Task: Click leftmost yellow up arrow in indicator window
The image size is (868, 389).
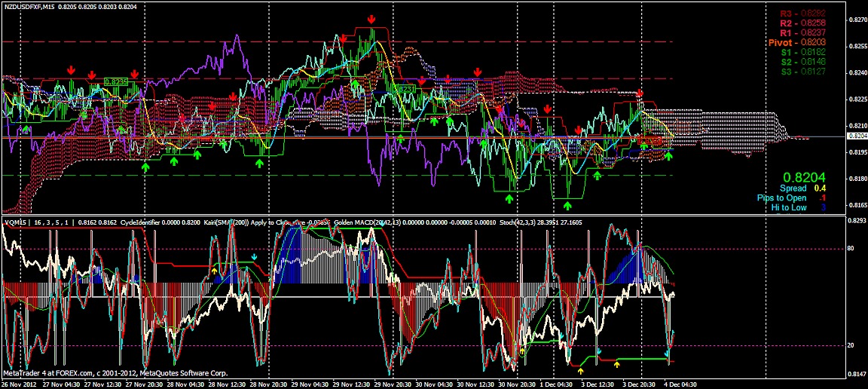Action: [x=214, y=269]
